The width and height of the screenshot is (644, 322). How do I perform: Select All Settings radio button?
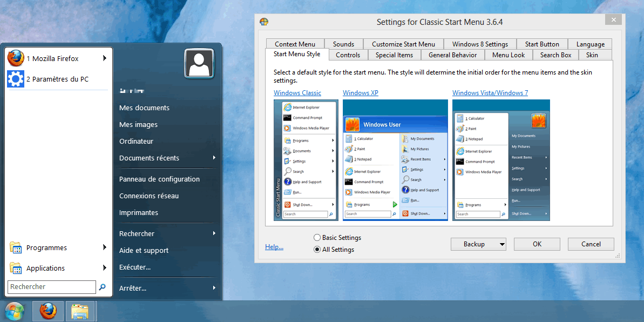tap(317, 249)
